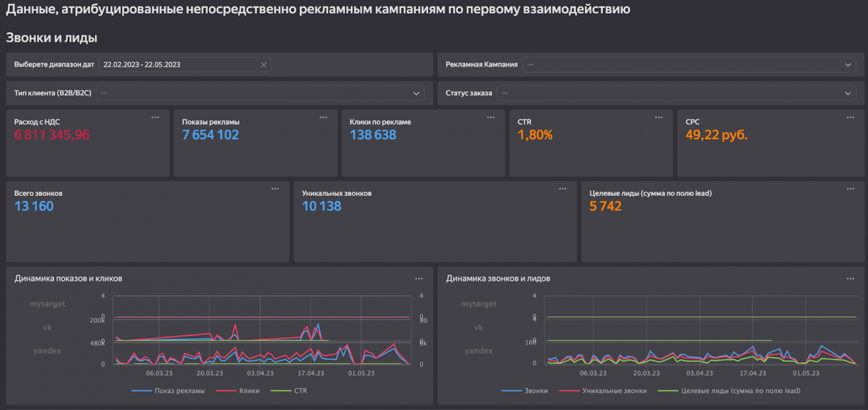Open the Всего звонков widget menu
This screenshot has height=410, width=868.
pos(275,189)
